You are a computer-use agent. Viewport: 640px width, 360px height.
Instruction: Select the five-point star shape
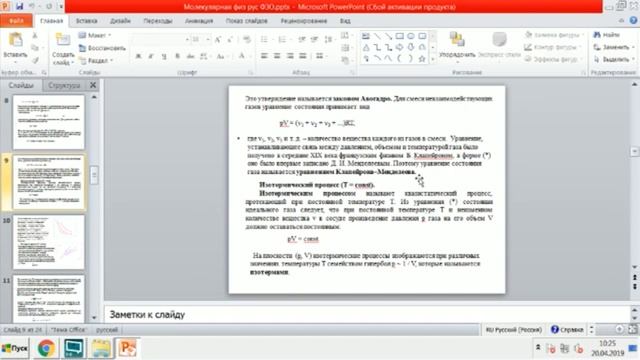(x=422, y=59)
